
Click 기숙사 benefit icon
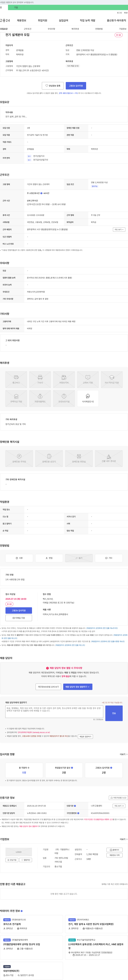pyautogui.click(x=40, y=379)
